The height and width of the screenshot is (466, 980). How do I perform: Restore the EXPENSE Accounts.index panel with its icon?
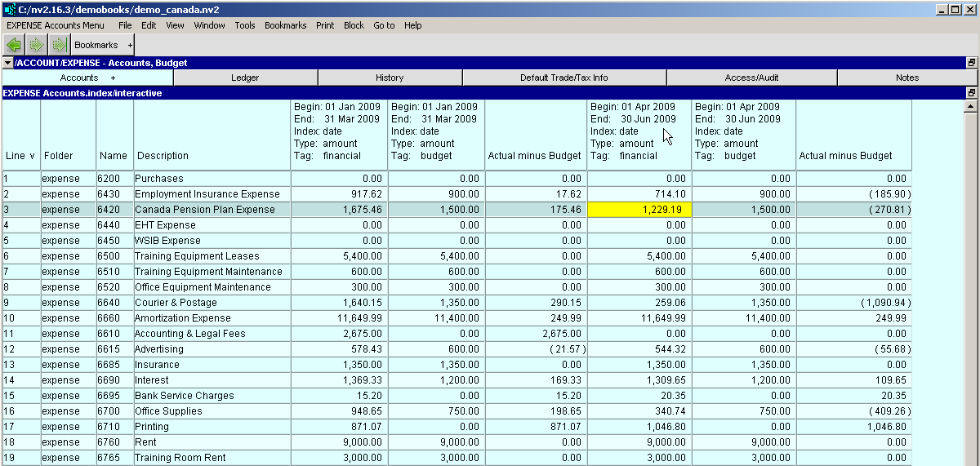point(972,93)
